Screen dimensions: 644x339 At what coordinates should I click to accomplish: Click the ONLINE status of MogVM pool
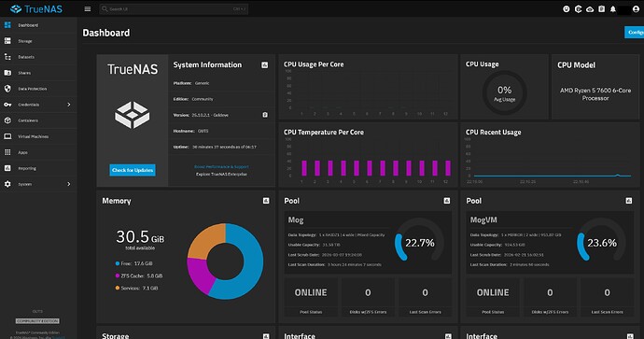click(493, 292)
